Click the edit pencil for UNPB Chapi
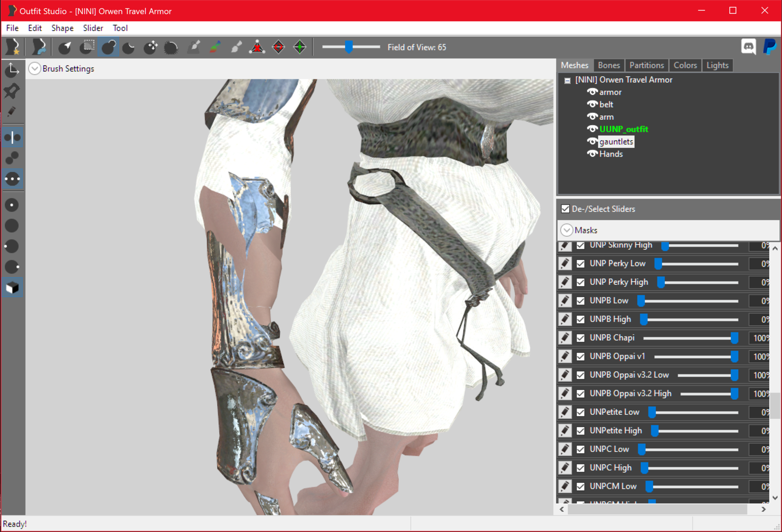Viewport: 782px width, 532px height. pos(565,338)
